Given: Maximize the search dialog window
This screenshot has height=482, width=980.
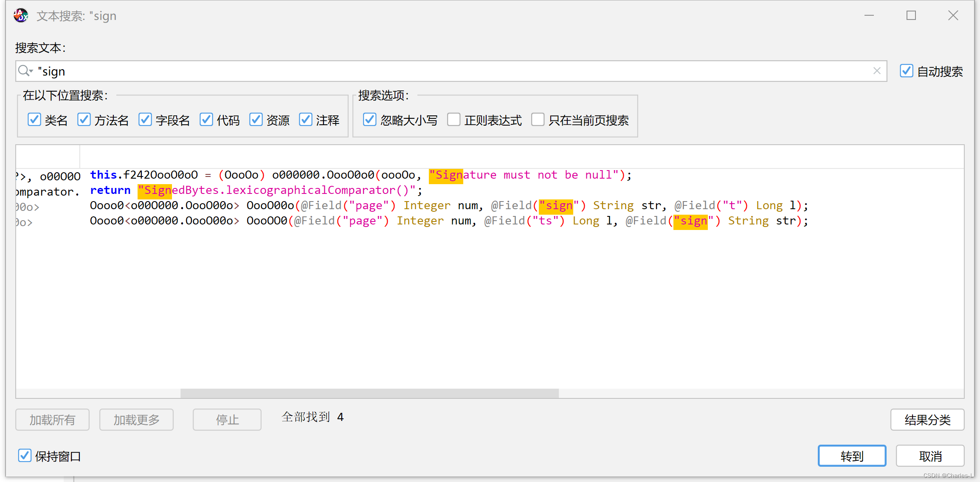Looking at the screenshot, I should tap(911, 16).
